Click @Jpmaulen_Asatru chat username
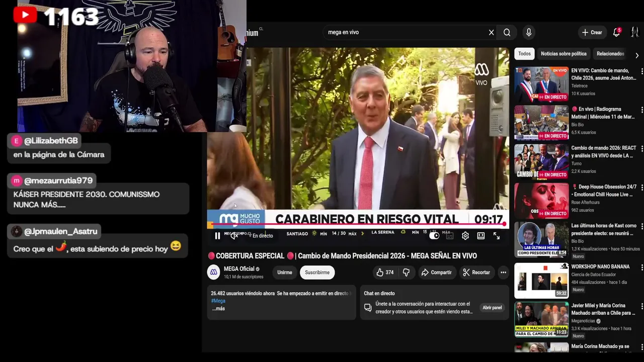644x362 pixels. click(x=60, y=231)
